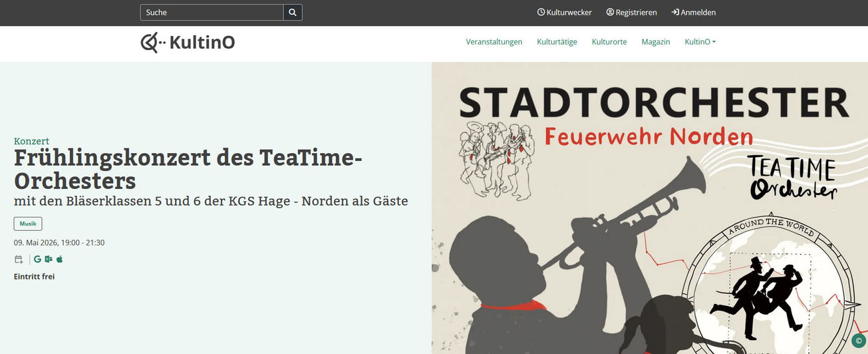Open the Magazin menu item

(x=656, y=42)
